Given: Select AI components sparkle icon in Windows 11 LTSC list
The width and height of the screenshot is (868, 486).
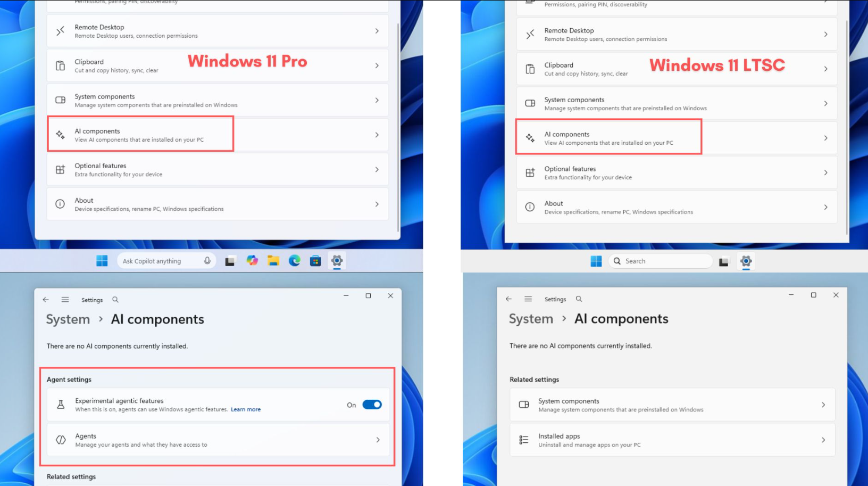Looking at the screenshot, I should point(530,138).
